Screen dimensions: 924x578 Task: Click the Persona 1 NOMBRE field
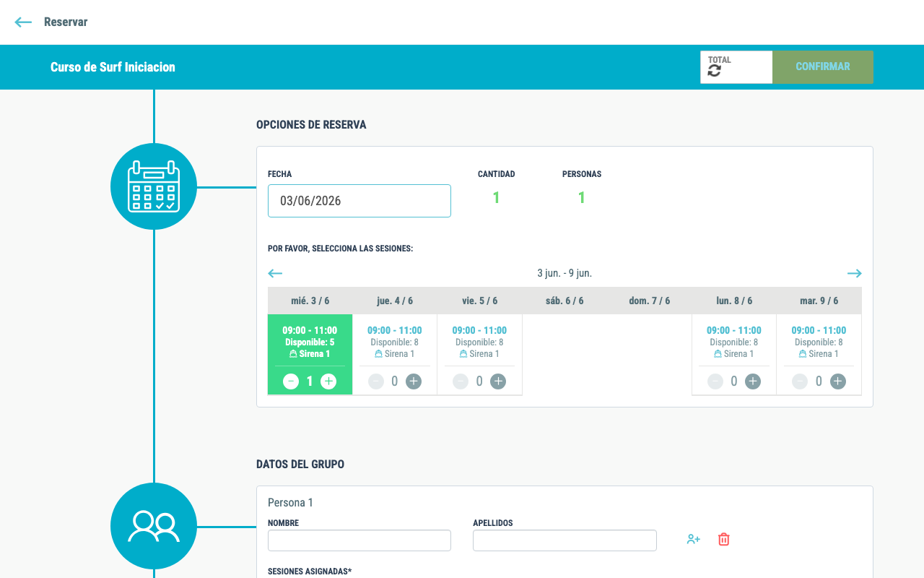[359, 540]
